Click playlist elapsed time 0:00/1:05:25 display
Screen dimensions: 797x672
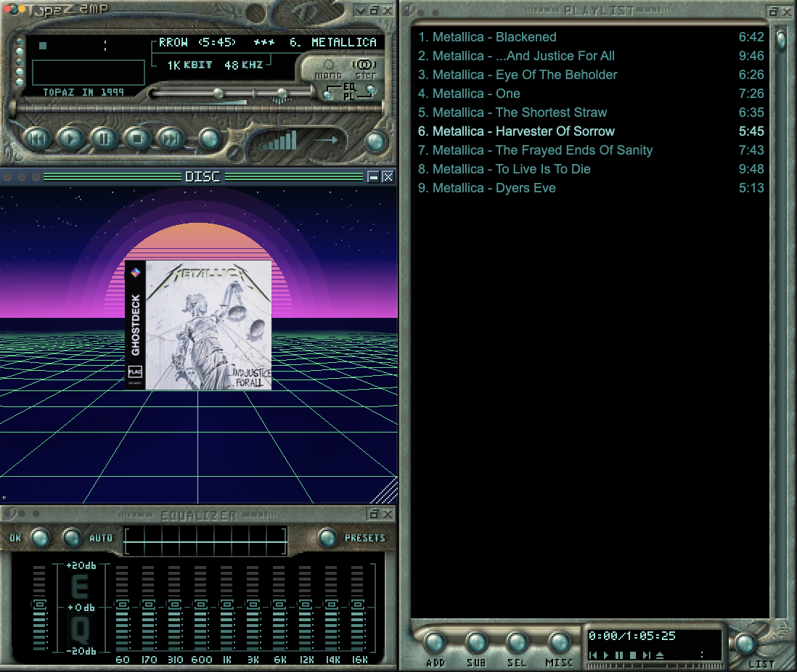tap(632, 636)
